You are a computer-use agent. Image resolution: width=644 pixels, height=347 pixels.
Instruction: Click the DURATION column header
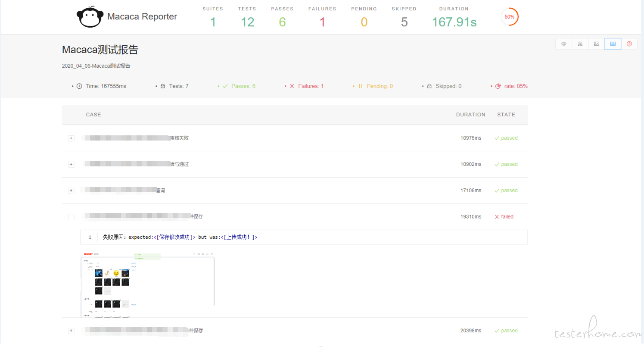coord(470,115)
